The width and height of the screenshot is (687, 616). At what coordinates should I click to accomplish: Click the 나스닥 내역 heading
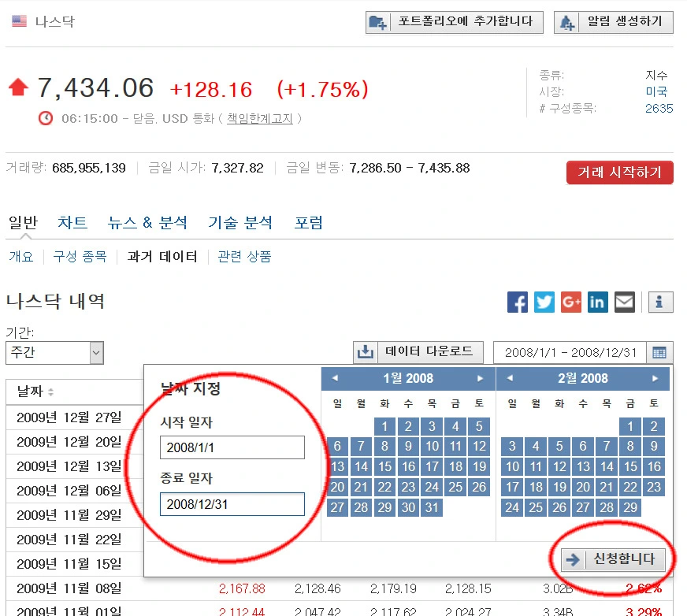click(56, 302)
